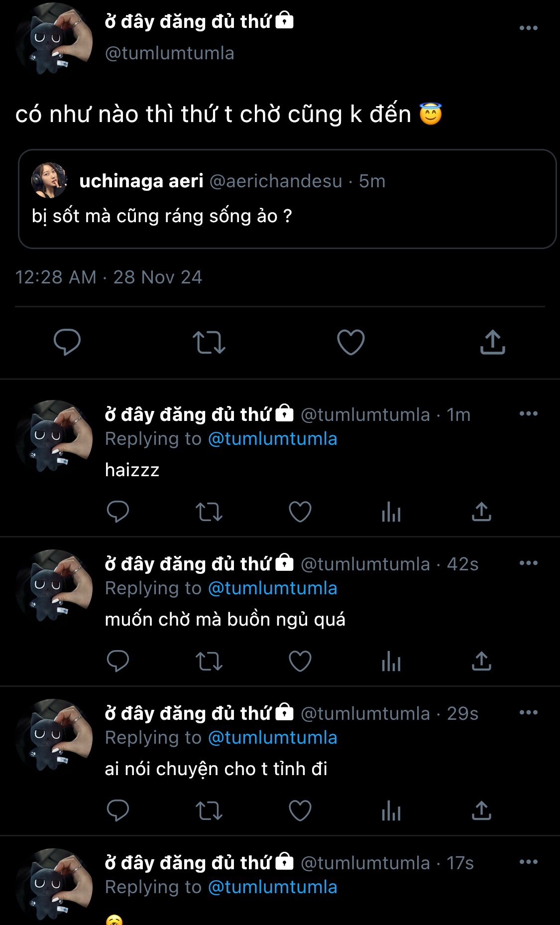This screenshot has width=560, height=925.
Task: Retweet the main tweet
Action: click(209, 342)
